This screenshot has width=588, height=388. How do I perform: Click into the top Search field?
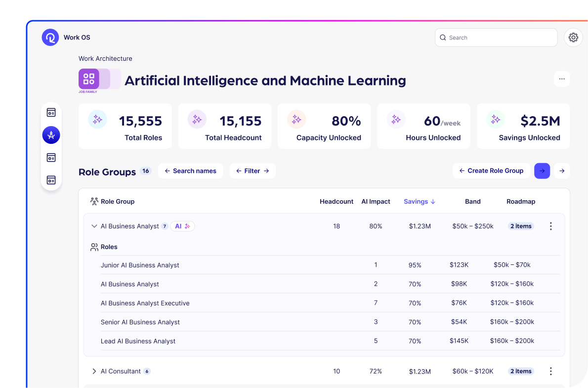pyautogui.click(x=497, y=38)
